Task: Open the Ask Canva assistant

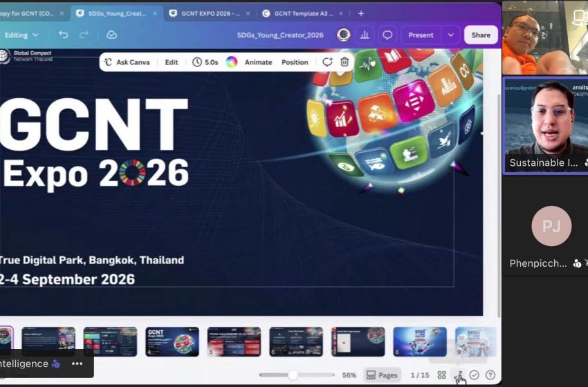Action: pos(127,62)
